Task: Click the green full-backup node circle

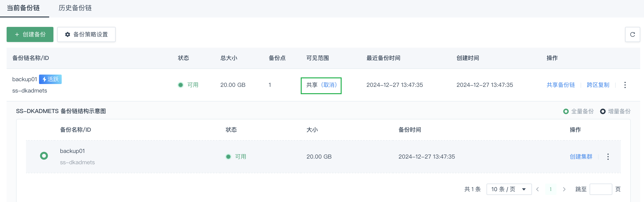Action: 44,156
